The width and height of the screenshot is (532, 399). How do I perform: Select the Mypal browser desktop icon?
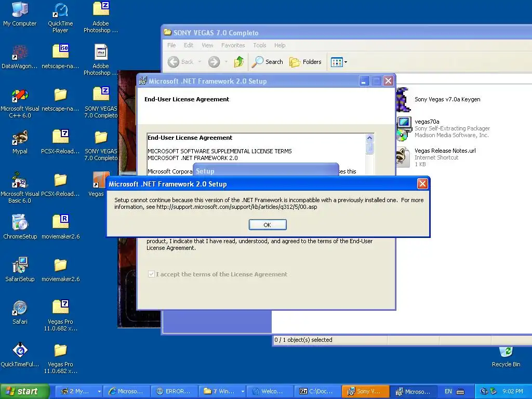pos(20,142)
